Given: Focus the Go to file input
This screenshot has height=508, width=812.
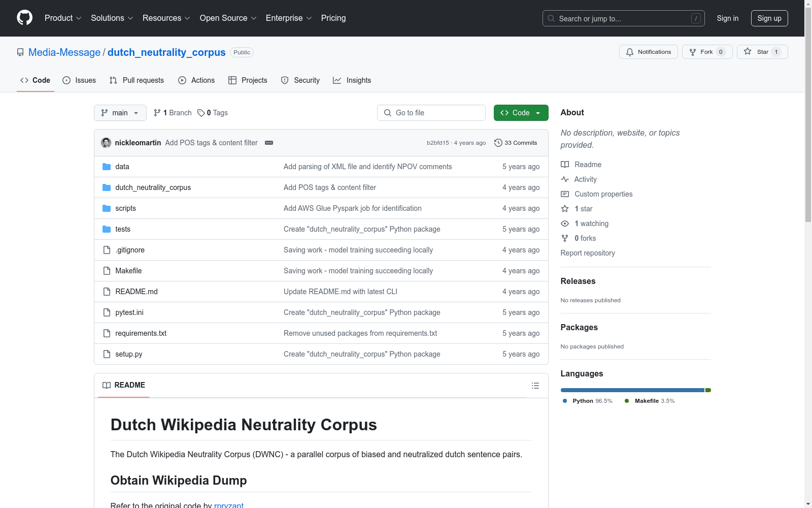Looking at the screenshot, I should pyautogui.click(x=431, y=113).
